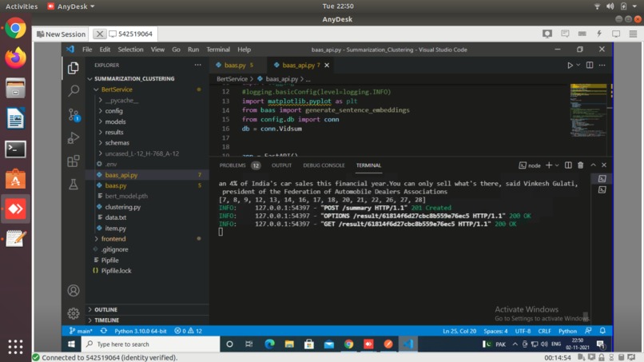Viewport: 644px width, 362px height.
Task: Open the Windows Start button
Action: pos(71,344)
